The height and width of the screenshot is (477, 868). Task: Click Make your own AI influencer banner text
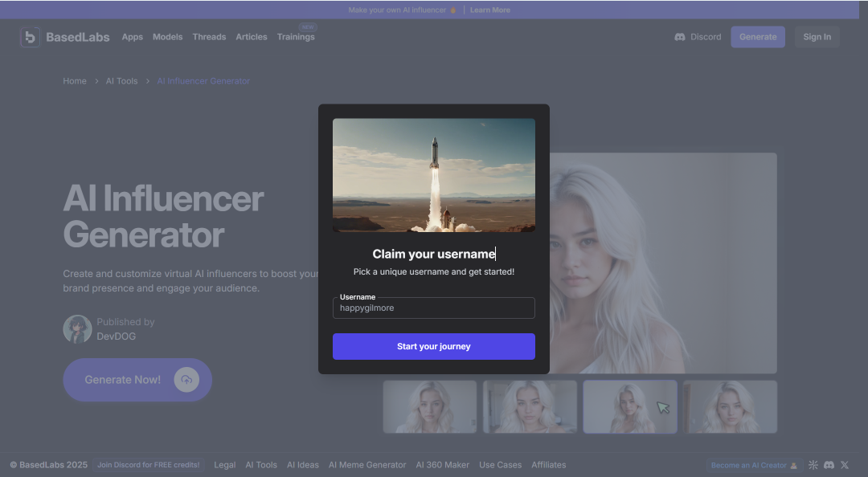[397, 10]
